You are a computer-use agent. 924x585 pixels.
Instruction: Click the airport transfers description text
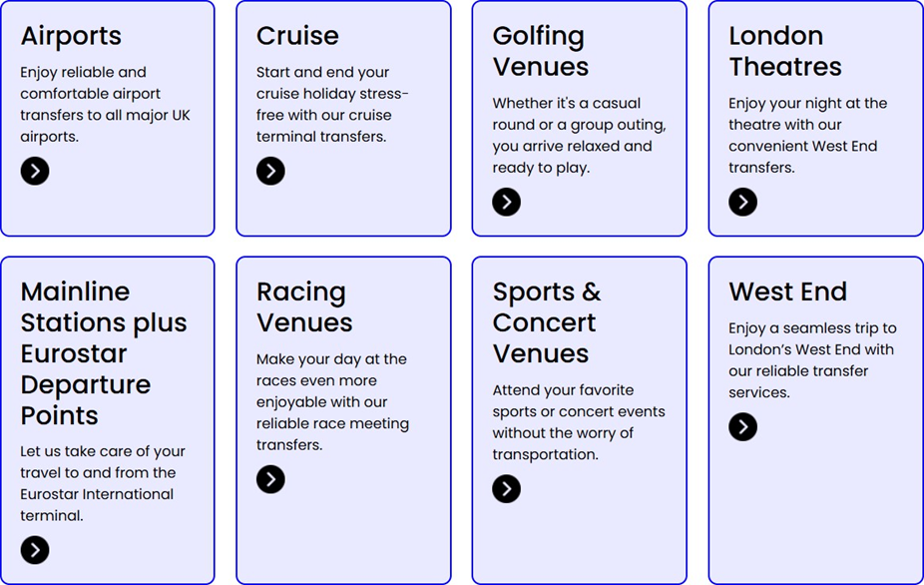pos(105,104)
